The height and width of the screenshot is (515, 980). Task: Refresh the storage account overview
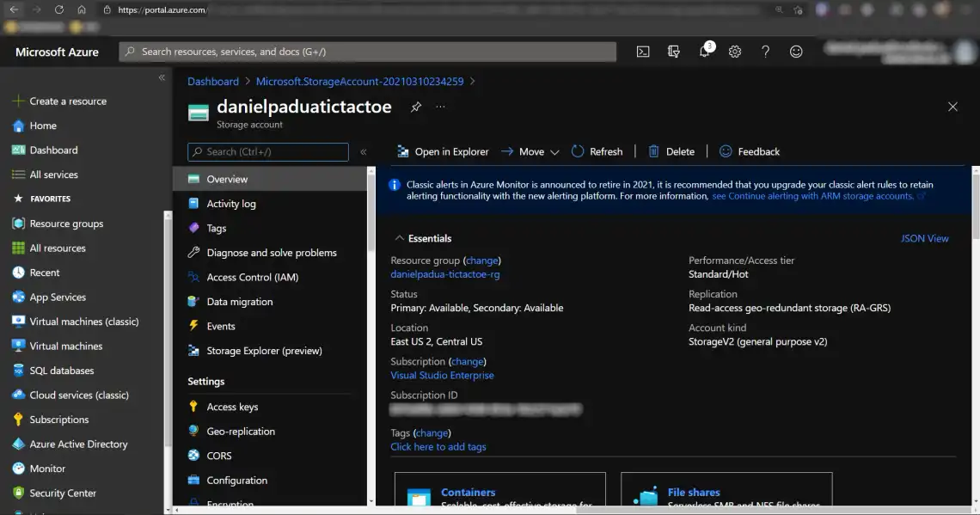pos(597,151)
